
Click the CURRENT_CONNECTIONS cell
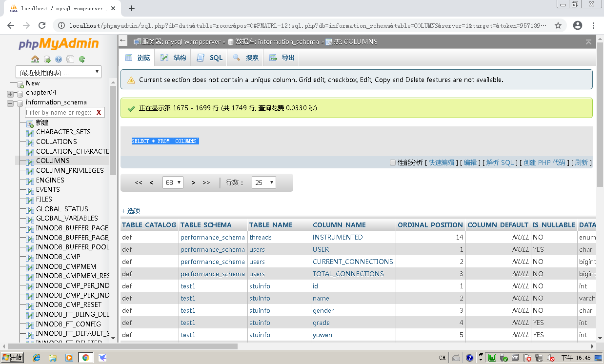(x=353, y=262)
